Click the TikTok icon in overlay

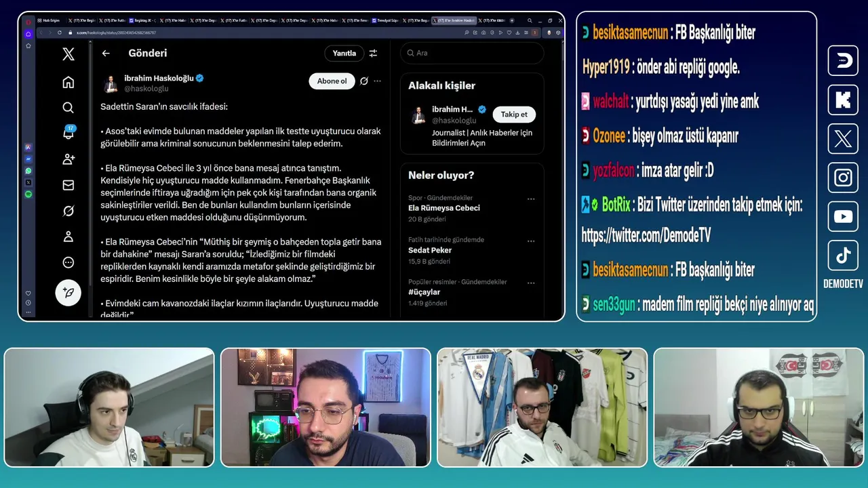pos(843,256)
